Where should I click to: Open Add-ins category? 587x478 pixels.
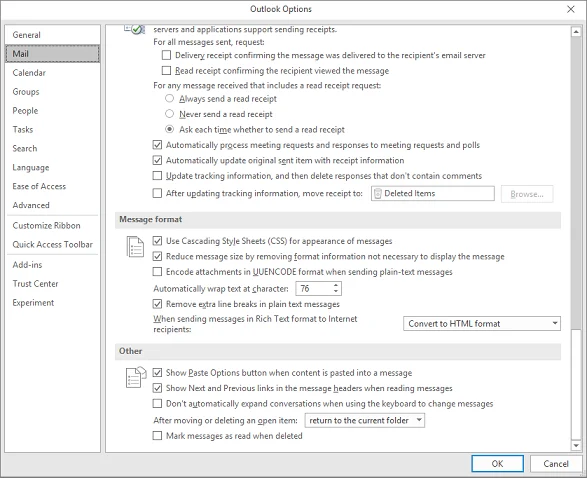(x=53, y=265)
